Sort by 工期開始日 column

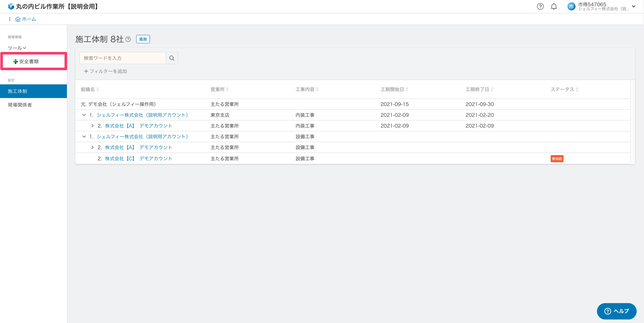[407, 89]
